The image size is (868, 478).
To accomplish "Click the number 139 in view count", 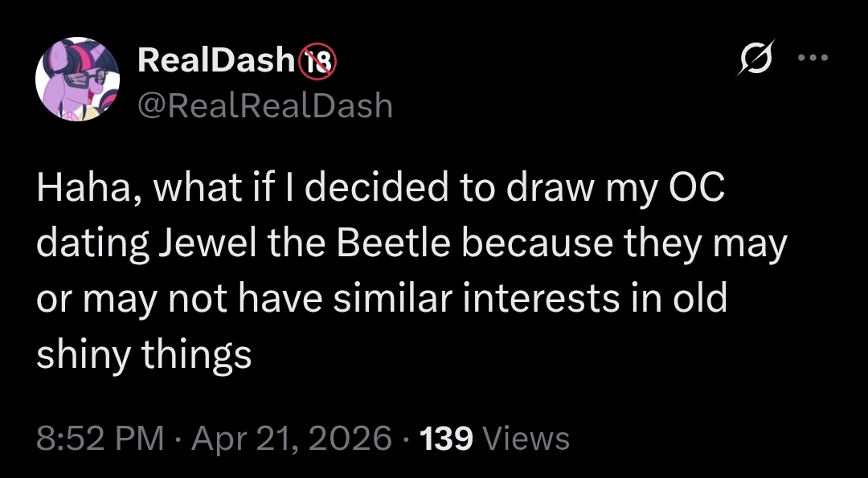I will pyautogui.click(x=447, y=439).
